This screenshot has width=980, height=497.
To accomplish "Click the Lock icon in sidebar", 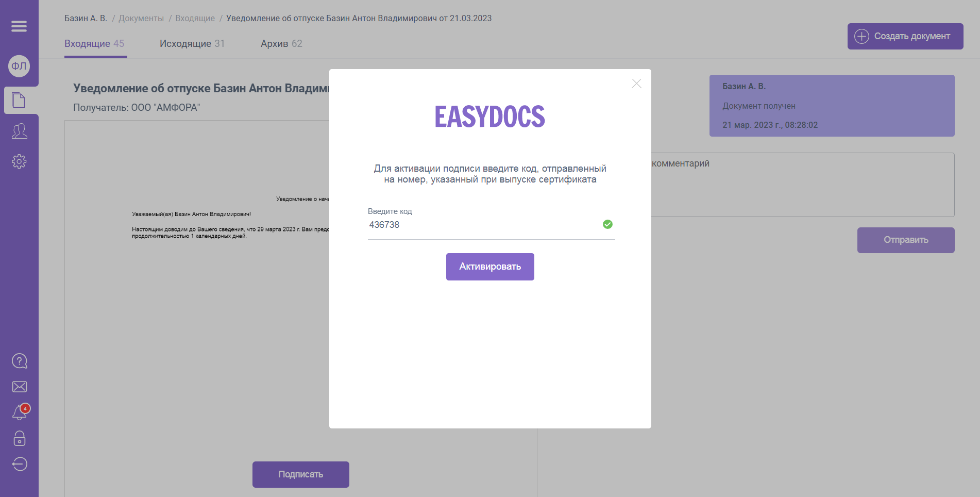I will point(19,439).
